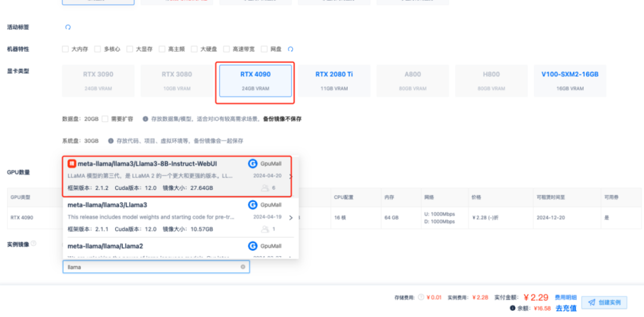Expand the Llama3 image details arrow
Screen dimensions: 644x317
[x=291, y=217]
